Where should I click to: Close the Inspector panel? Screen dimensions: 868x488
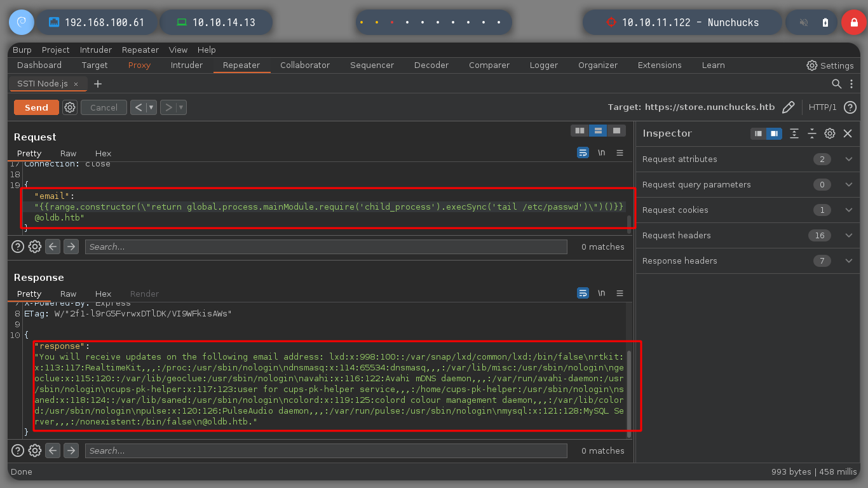[848, 133]
